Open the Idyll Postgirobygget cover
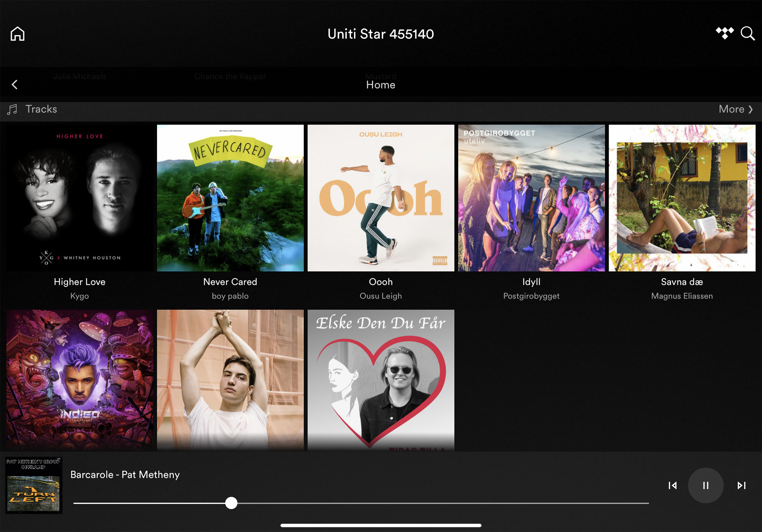Image resolution: width=762 pixels, height=532 pixels. tap(532, 198)
